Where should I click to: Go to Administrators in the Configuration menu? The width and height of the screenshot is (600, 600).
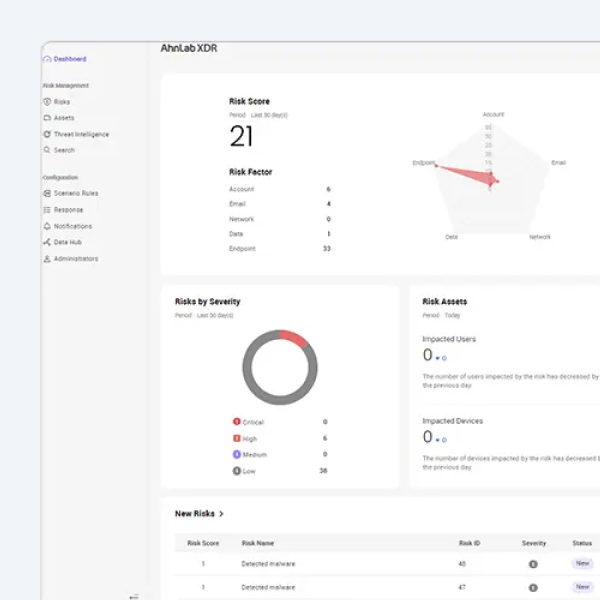pyautogui.click(x=75, y=259)
